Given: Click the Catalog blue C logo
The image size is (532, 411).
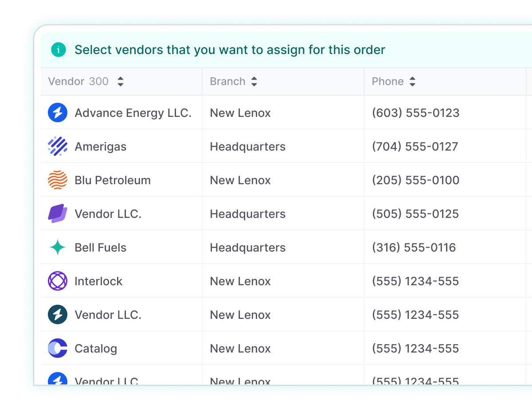Looking at the screenshot, I should pos(58,349).
